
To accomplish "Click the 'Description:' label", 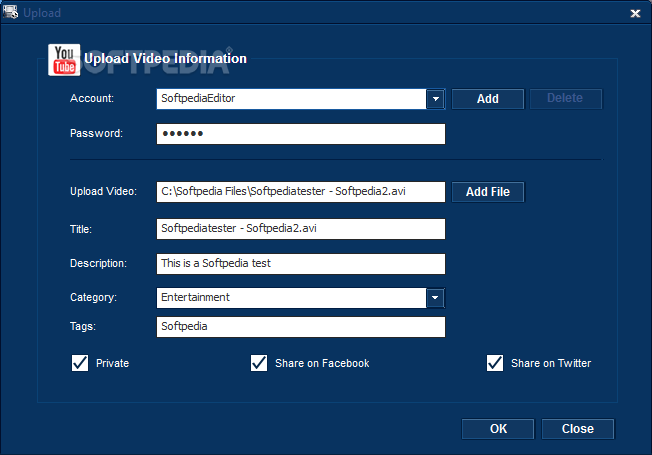I will 98,263.
